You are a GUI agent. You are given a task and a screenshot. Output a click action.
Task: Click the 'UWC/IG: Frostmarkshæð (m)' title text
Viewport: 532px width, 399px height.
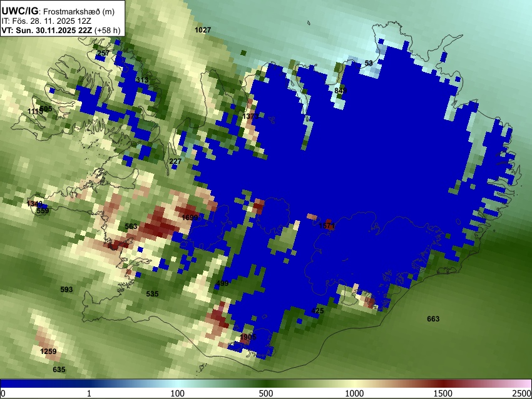[x=58, y=11]
